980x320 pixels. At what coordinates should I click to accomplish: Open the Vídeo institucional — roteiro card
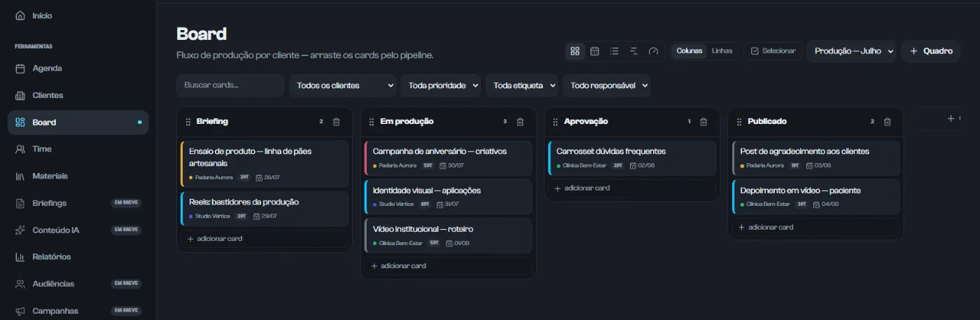click(448, 235)
